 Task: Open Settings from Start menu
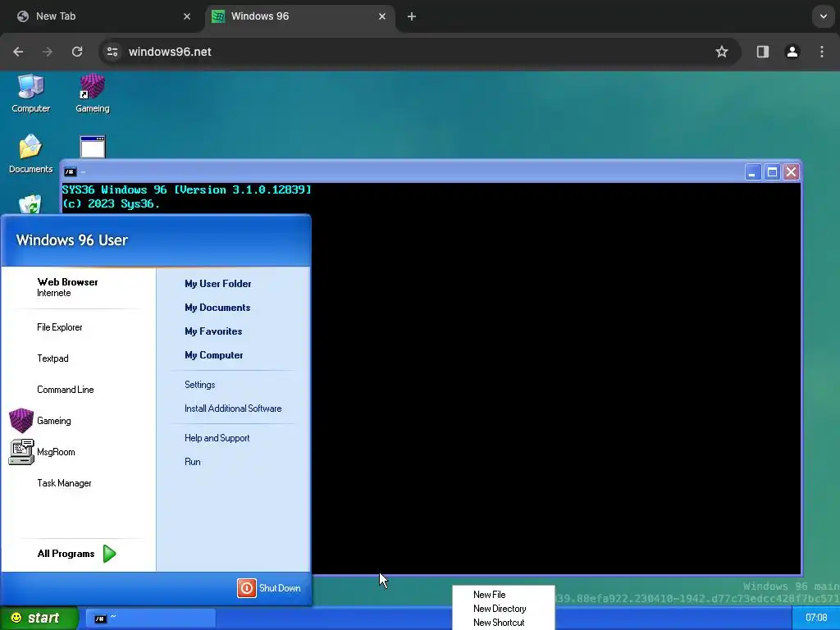tap(200, 385)
